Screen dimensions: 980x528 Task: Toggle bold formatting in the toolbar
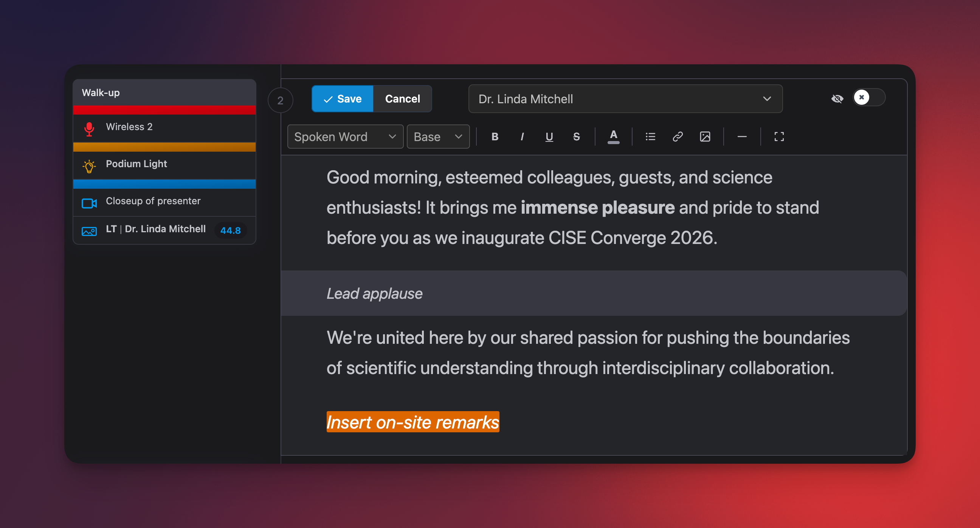coord(495,137)
